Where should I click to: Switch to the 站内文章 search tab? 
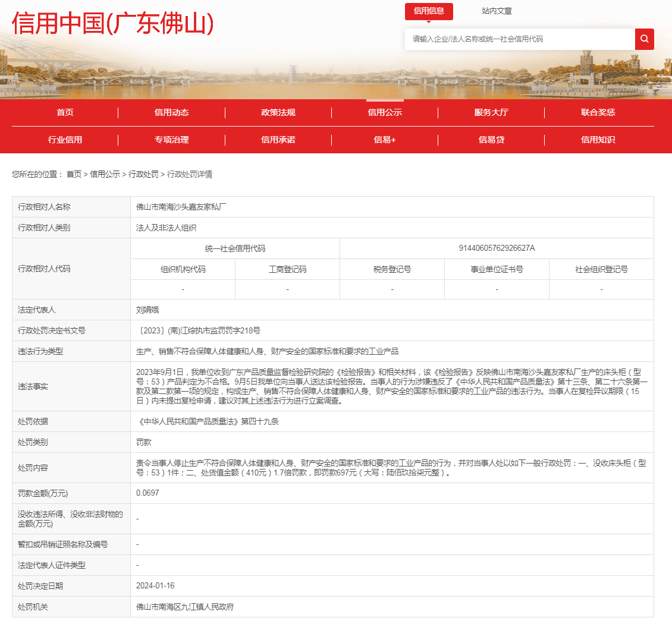[x=497, y=11]
